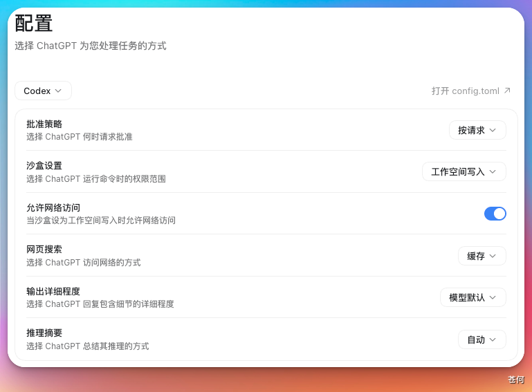Click the 配置 page heading
The image size is (532, 392).
click(x=34, y=24)
